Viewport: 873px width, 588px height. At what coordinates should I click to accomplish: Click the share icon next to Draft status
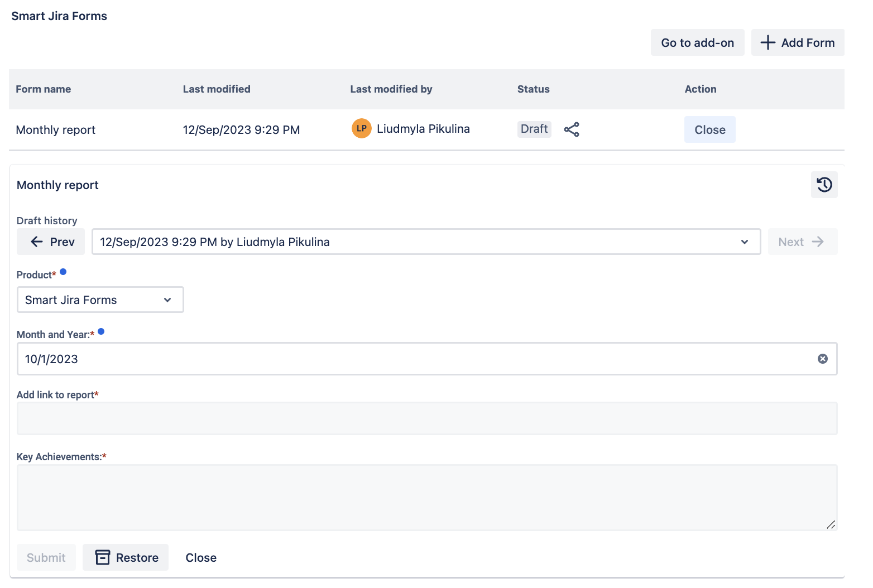coord(572,129)
